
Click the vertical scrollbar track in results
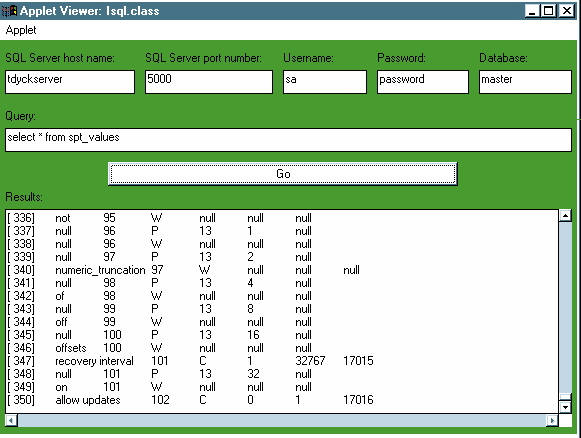565,308
